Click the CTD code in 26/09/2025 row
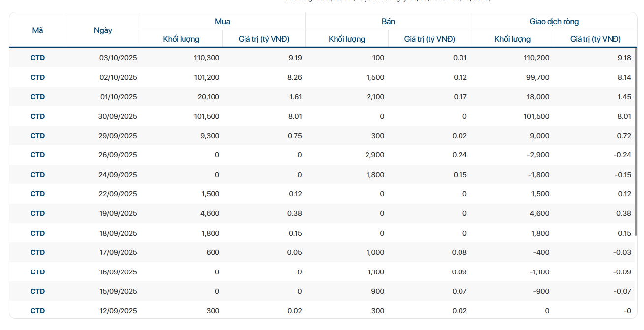Image resolution: width=644 pixels, height=330 pixels. point(37,155)
